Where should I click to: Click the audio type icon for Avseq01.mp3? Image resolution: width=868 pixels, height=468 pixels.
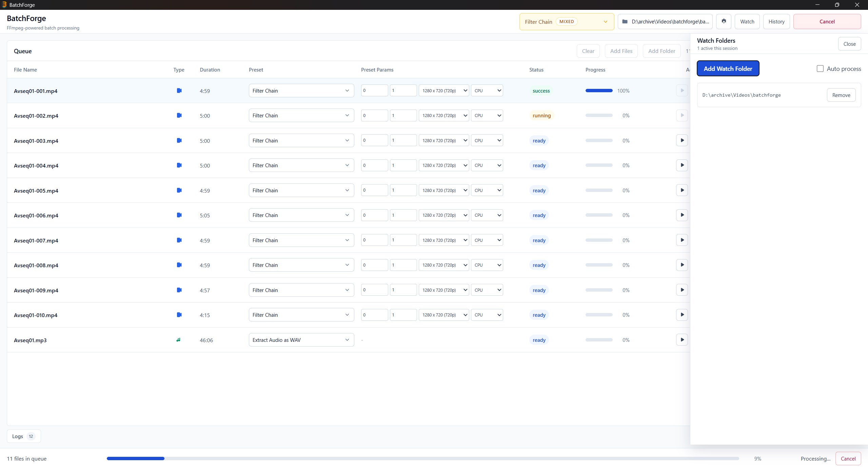(178, 340)
